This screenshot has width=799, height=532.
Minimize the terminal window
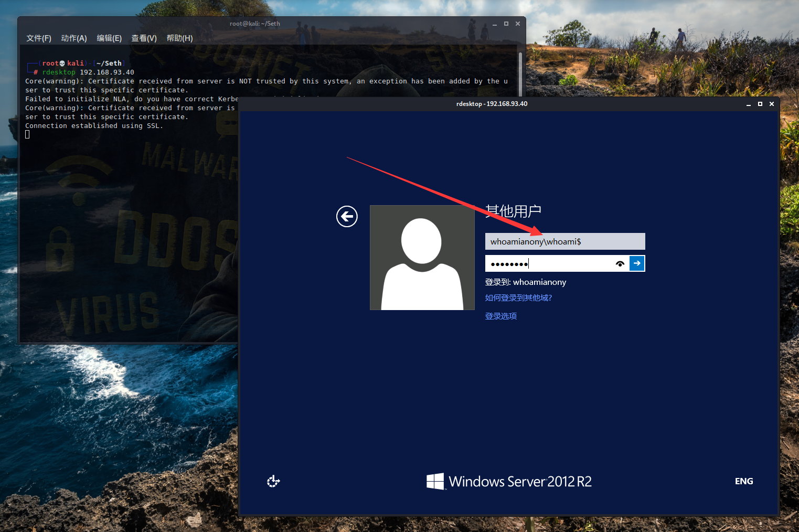[x=495, y=24]
